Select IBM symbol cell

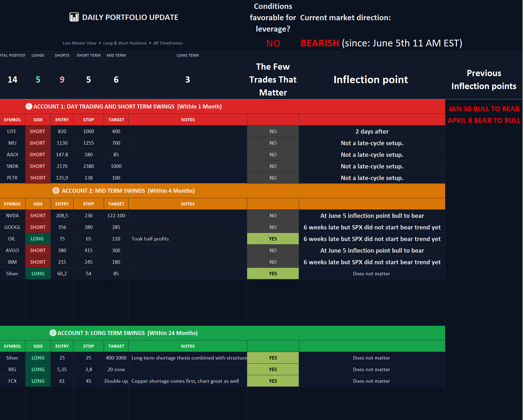coord(12,262)
